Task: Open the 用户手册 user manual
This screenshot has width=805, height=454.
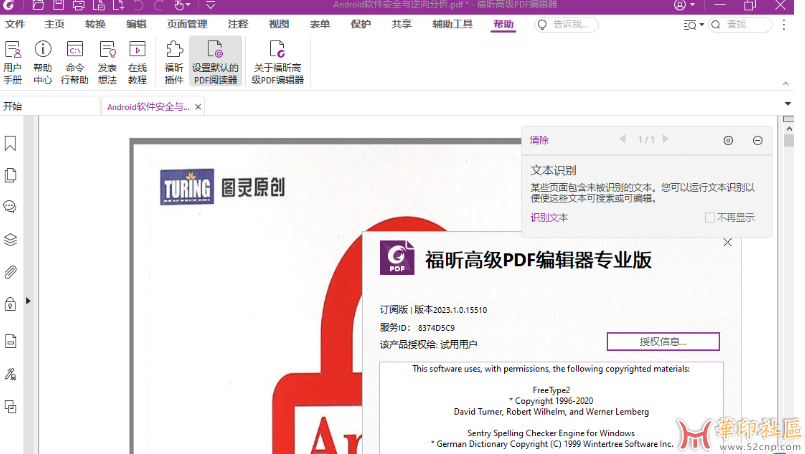Action: (13, 62)
